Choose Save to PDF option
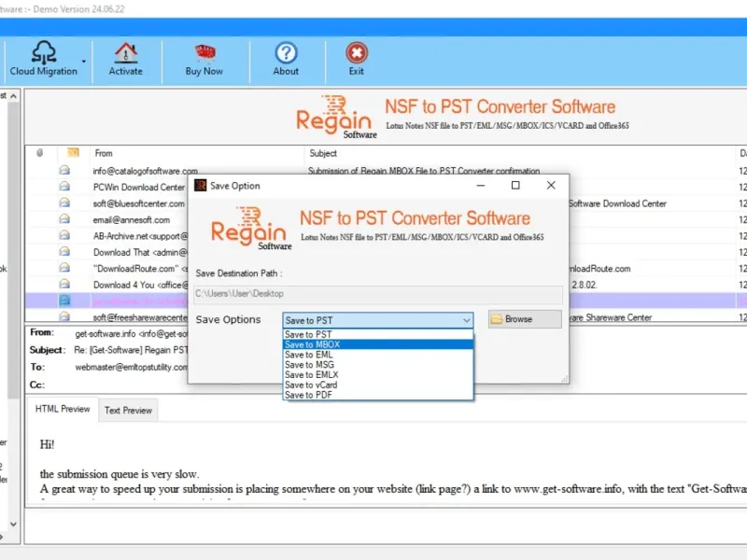Screen dimensions: 747x560 tap(378, 395)
